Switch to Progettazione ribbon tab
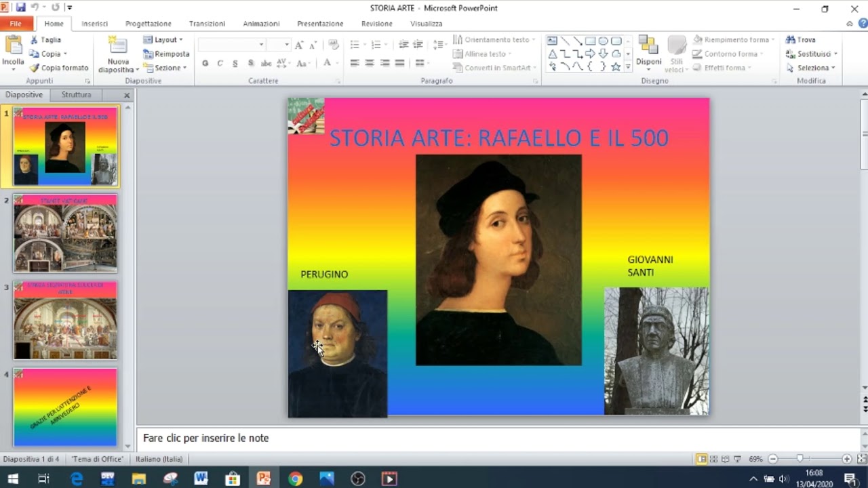The image size is (868, 488). point(149,24)
